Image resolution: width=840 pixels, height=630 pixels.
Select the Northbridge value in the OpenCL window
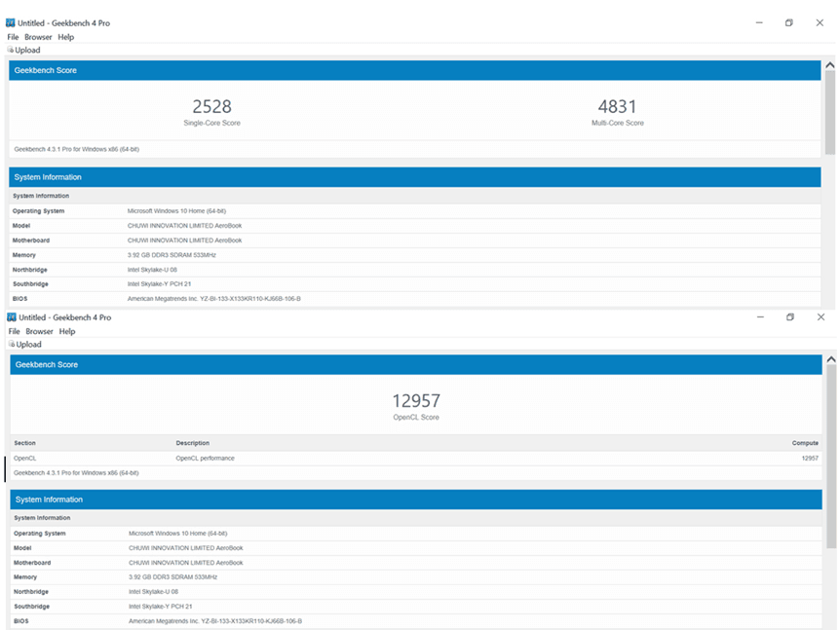tap(153, 591)
